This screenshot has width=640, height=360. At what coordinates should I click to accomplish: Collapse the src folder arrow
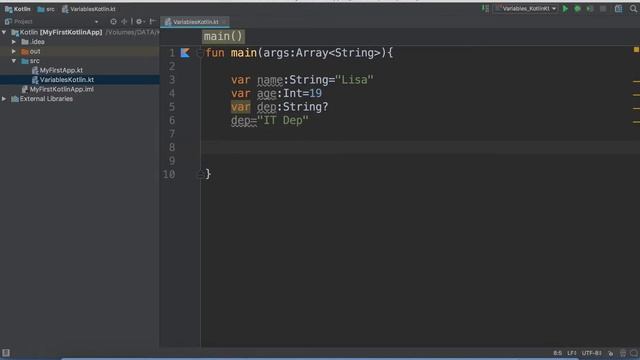(x=14, y=61)
